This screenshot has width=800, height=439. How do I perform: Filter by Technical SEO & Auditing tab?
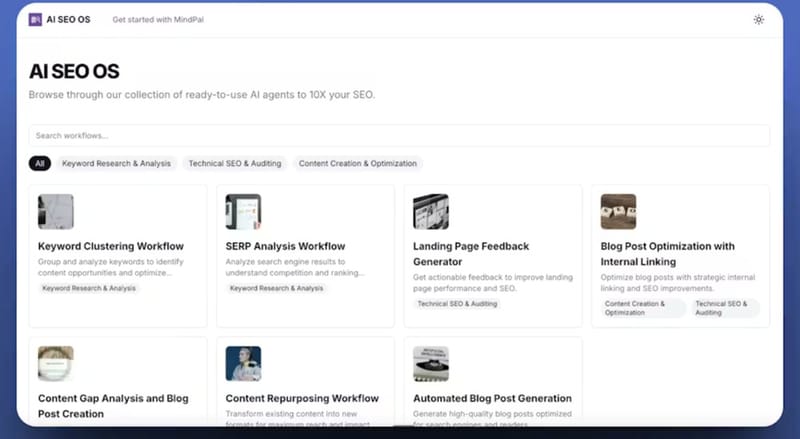(x=235, y=163)
